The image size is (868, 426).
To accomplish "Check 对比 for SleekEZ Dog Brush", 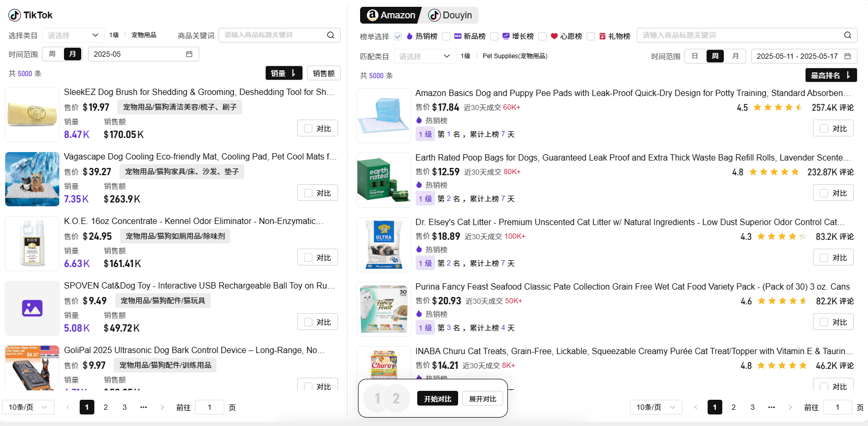I will pyautogui.click(x=308, y=129).
